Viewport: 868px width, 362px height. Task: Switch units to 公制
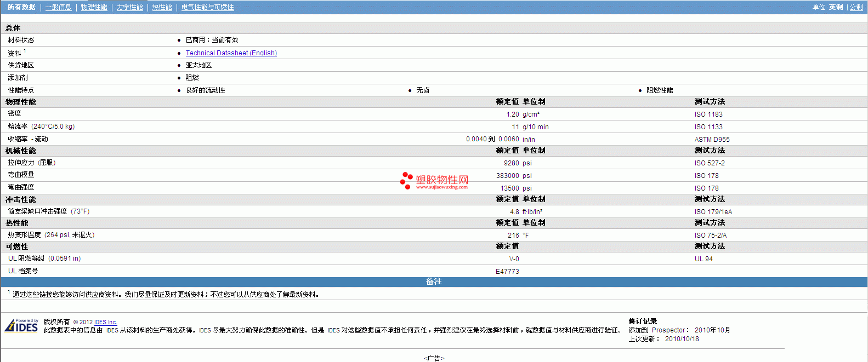click(x=856, y=7)
